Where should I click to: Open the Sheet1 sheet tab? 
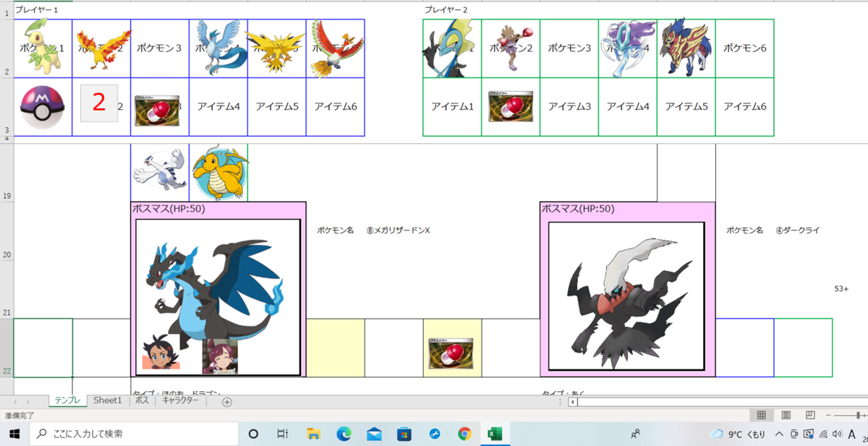click(108, 400)
